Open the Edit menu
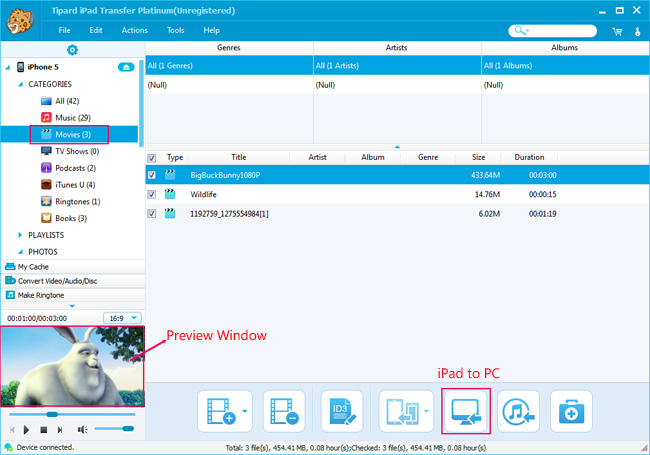 tap(96, 30)
